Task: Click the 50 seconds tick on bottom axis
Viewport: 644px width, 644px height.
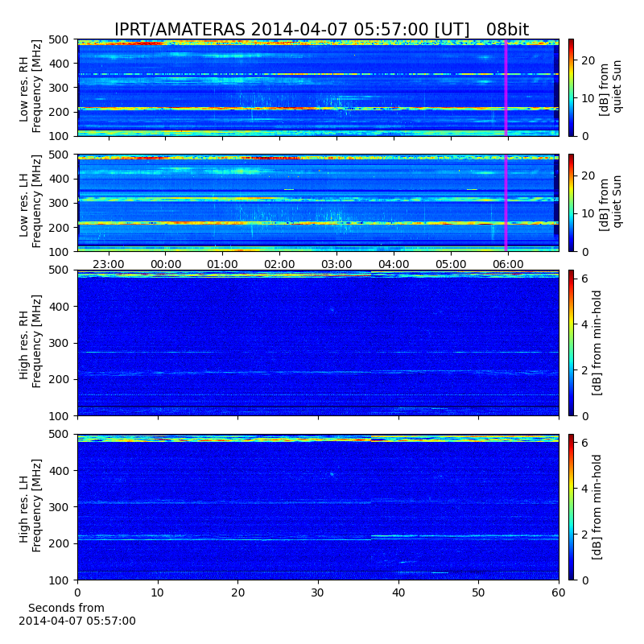Action: (x=478, y=592)
